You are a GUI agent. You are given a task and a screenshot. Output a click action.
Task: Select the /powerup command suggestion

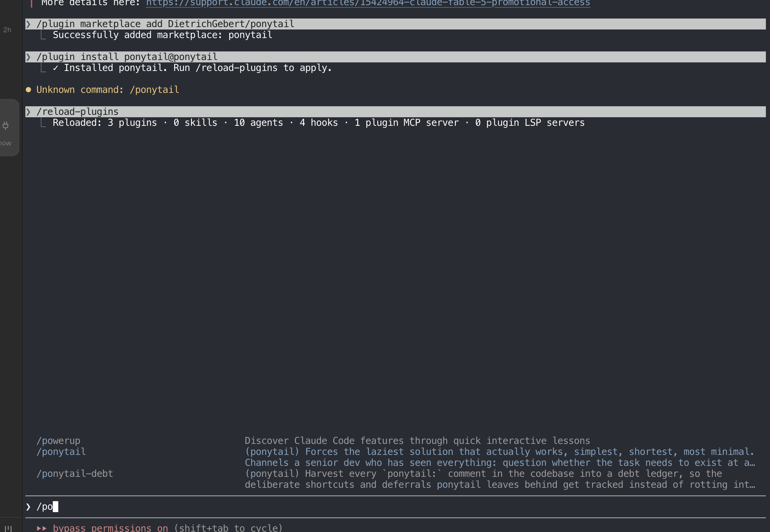[x=58, y=440]
